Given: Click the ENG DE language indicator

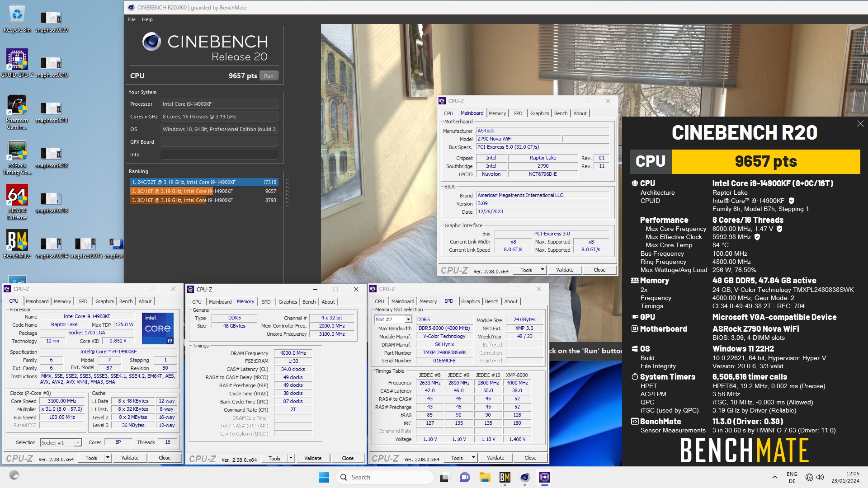Looking at the screenshot, I should (x=792, y=477).
